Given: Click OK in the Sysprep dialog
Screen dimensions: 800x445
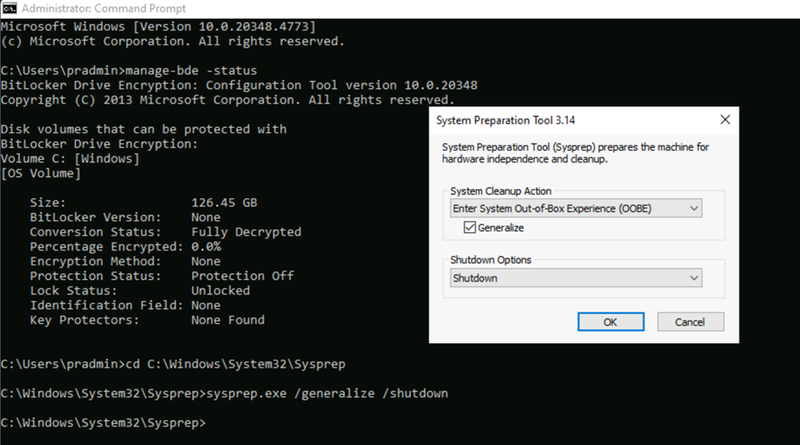Looking at the screenshot, I should pos(611,322).
